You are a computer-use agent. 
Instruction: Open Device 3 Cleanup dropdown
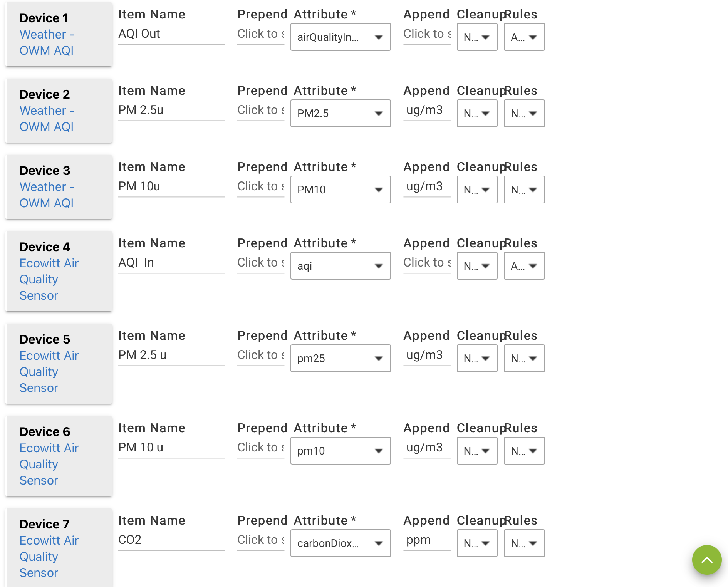(x=476, y=190)
